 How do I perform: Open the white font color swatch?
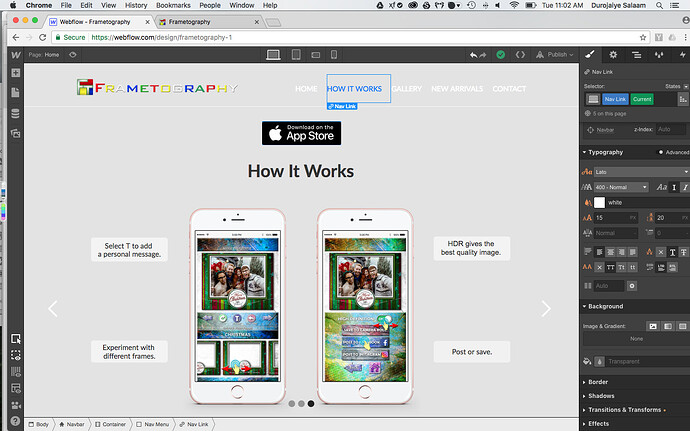(599, 203)
